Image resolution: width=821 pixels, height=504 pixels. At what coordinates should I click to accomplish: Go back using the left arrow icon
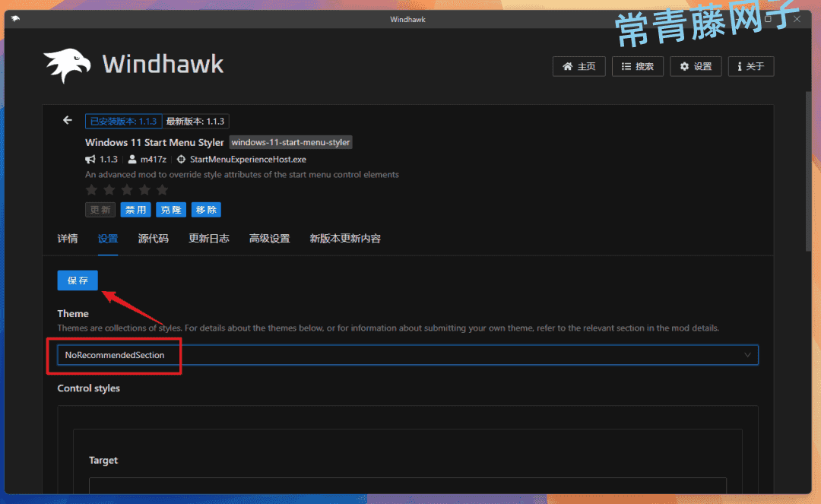pos(68,120)
